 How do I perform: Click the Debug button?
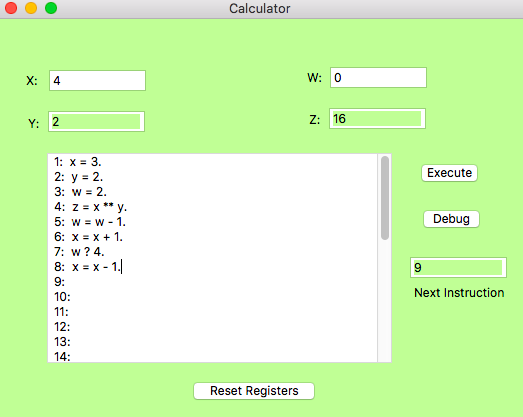click(451, 219)
